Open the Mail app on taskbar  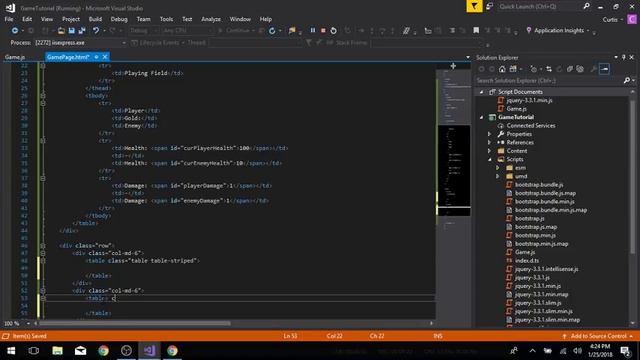point(80,351)
